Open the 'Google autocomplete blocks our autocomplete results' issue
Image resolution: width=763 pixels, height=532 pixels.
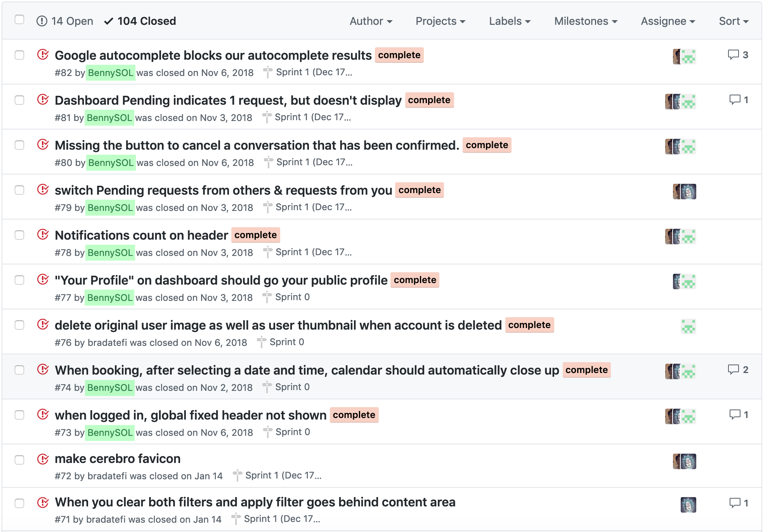coord(213,55)
